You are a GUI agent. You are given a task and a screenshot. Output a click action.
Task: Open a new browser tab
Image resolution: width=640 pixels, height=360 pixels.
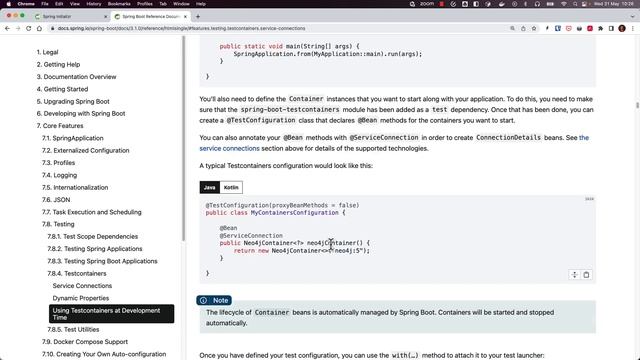[198, 16]
